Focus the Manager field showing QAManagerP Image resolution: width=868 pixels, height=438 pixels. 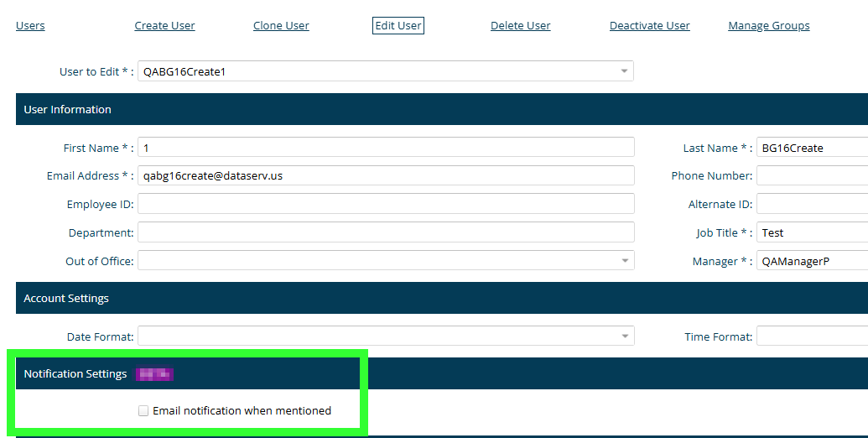point(811,261)
